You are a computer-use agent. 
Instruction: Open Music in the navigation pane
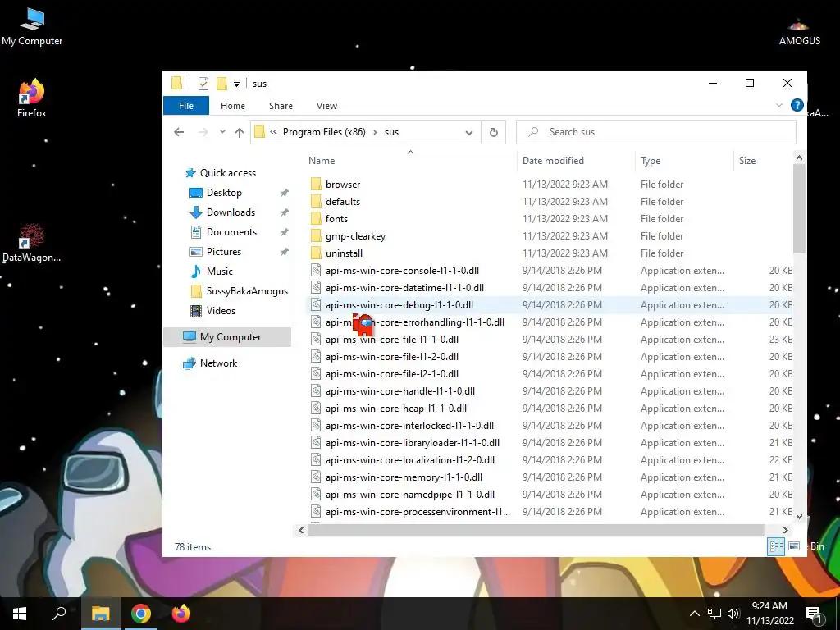click(219, 272)
